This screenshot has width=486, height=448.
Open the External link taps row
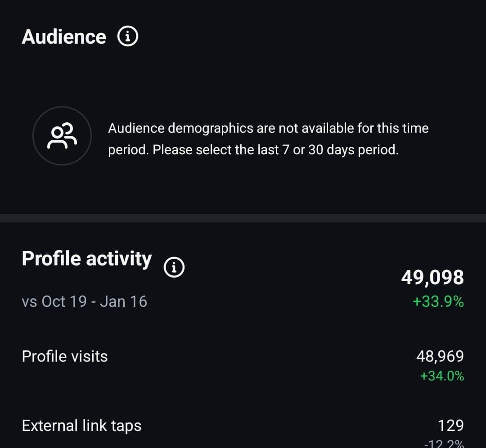coord(243,432)
